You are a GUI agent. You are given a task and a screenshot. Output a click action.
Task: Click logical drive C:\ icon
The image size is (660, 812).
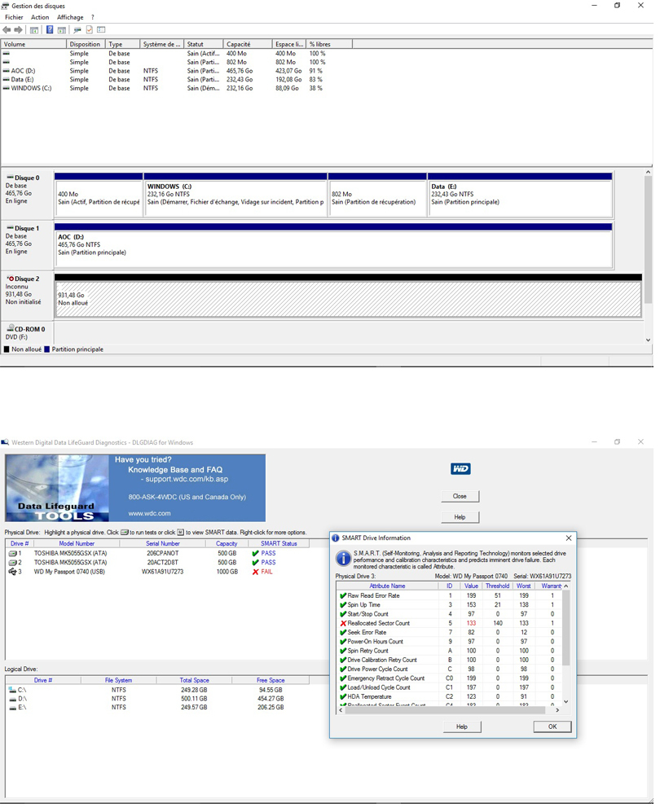click(x=12, y=691)
